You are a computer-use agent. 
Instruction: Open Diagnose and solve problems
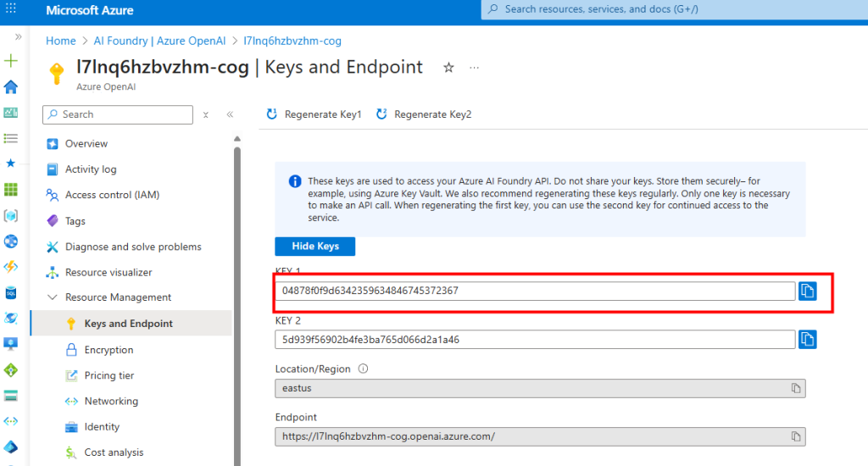pos(131,247)
